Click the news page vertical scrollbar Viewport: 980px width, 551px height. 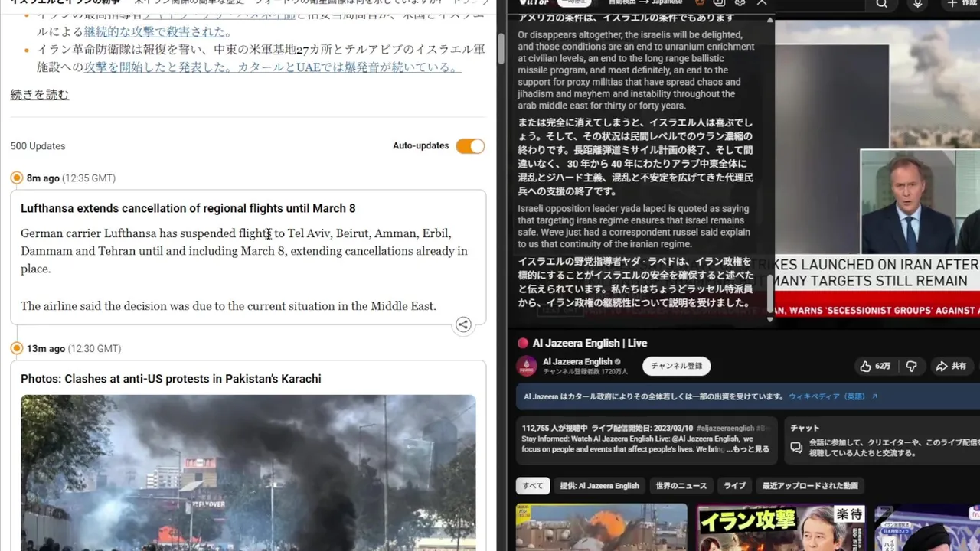tap(500, 50)
